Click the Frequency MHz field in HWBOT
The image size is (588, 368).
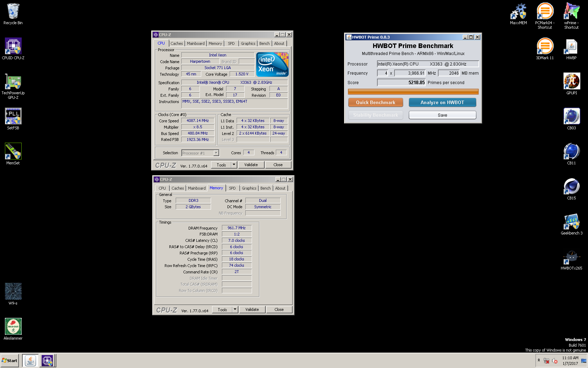[410, 73]
